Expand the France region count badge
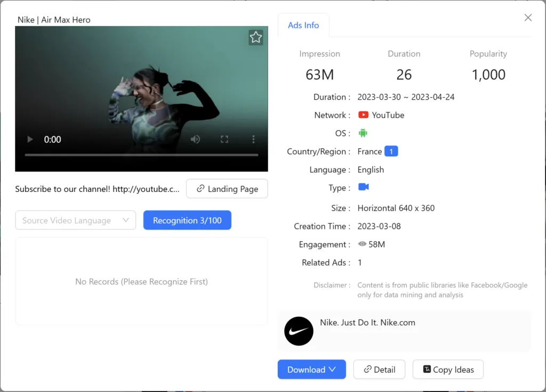Screen dimensions: 546x392 coord(392,151)
